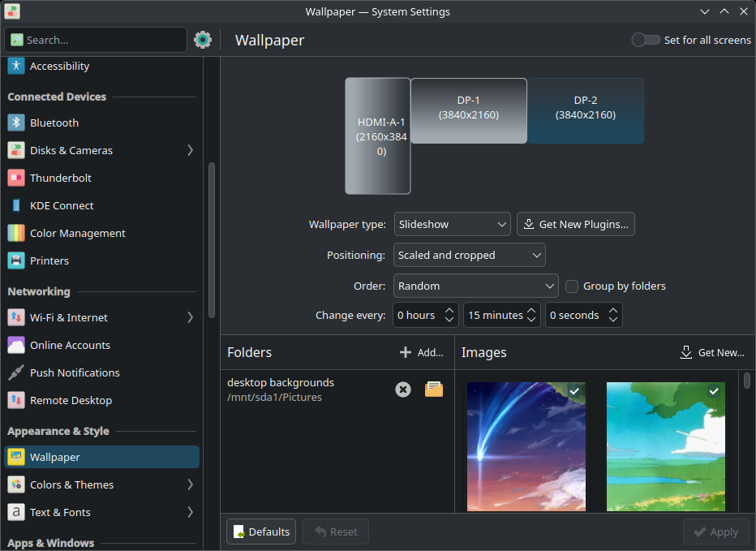This screenshot has height=551, width=756.
Task: Click the Get New Plugins button
Action: click(575, 224)
